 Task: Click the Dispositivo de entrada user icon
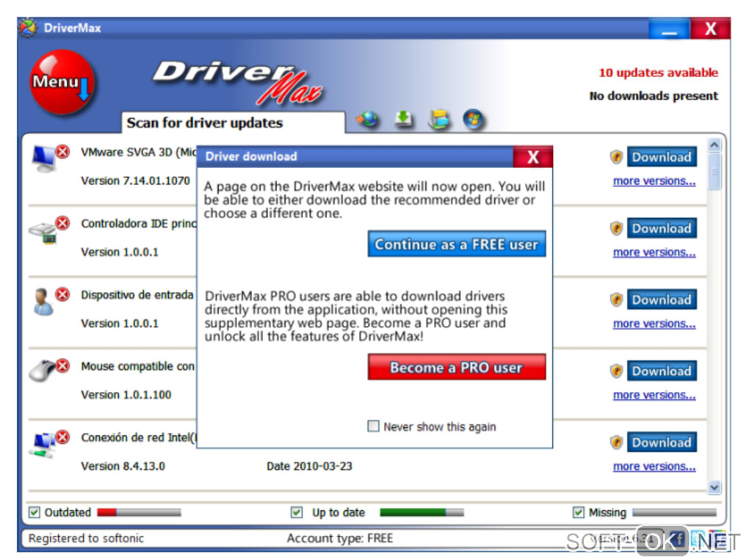43,302
